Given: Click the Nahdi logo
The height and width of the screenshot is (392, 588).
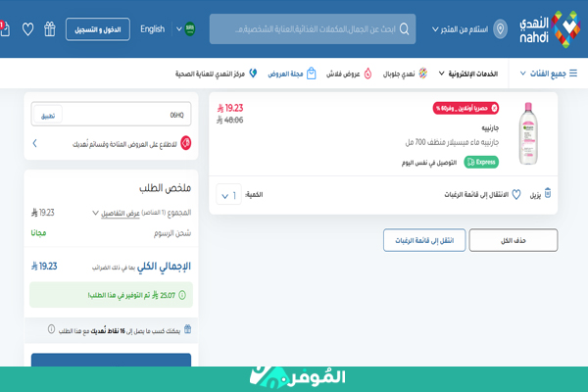Looking at the screenshot, I should click(550, 29).
